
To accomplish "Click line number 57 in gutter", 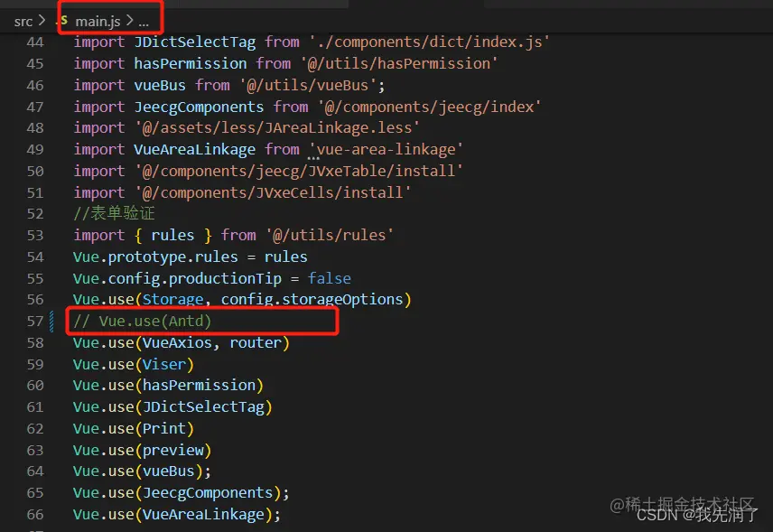I will pos(35,322).
